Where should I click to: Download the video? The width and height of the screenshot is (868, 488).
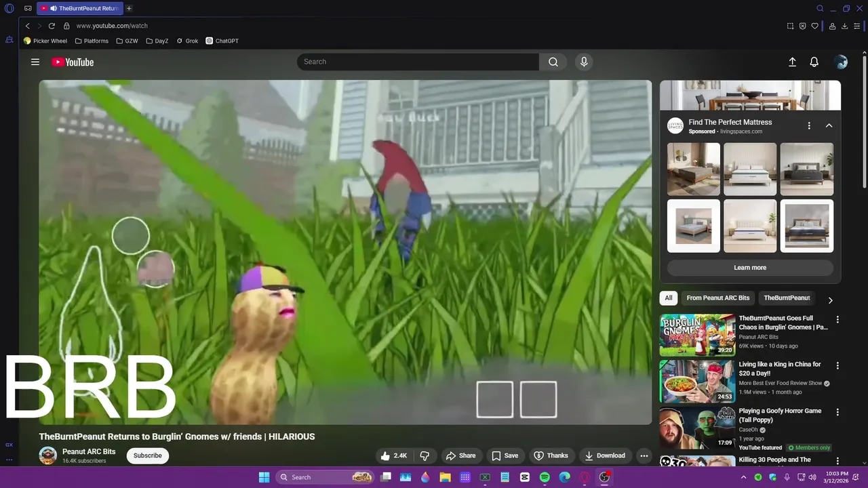605,455
